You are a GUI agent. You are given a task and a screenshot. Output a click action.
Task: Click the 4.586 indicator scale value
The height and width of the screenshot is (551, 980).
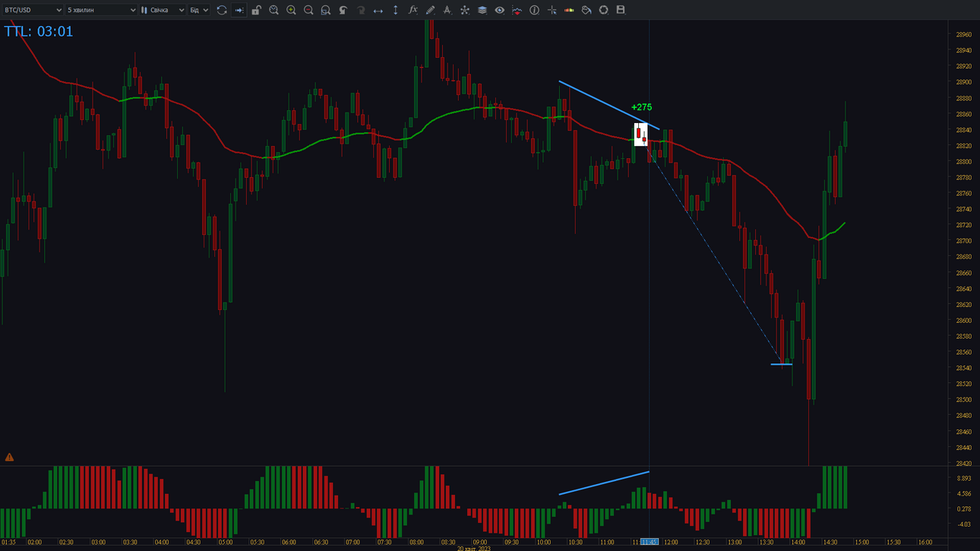(x=963, y=493)
